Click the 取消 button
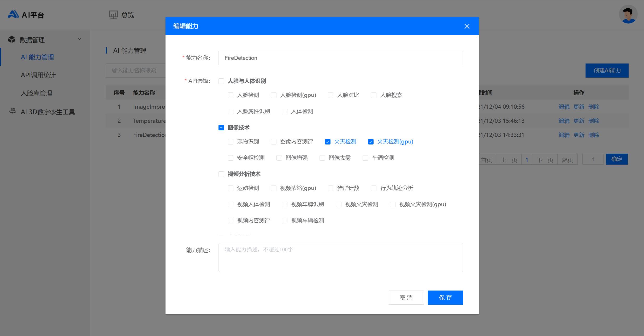Viewport: 644px width, 336px height. pyautogui.click(x=406, y=297)
